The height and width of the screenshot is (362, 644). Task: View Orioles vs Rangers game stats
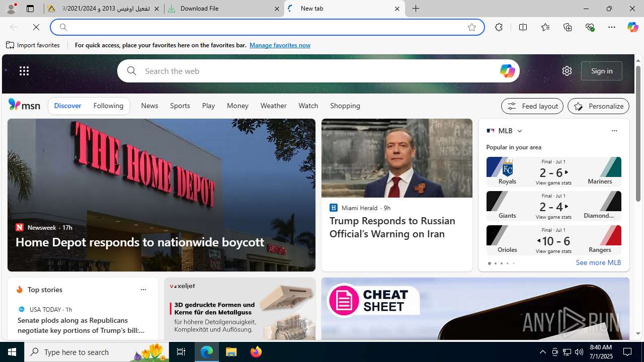(553, 240)
